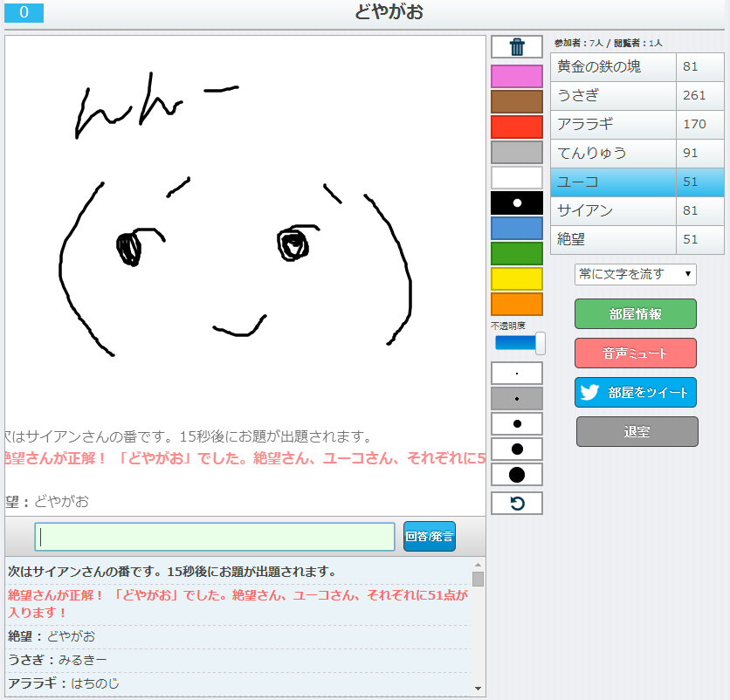
Task: Select the medium brush size dot
Action: click(x=517, y=424)
